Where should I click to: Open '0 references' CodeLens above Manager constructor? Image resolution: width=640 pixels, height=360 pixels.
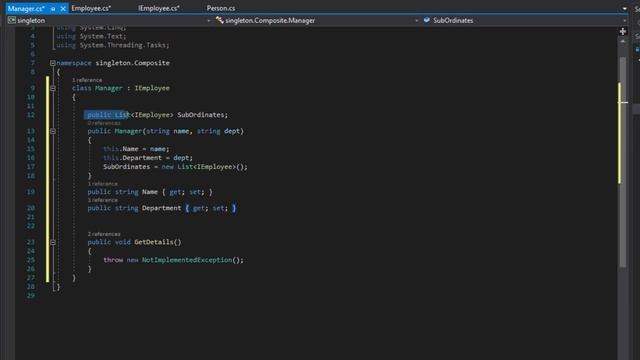coord(104,123)
